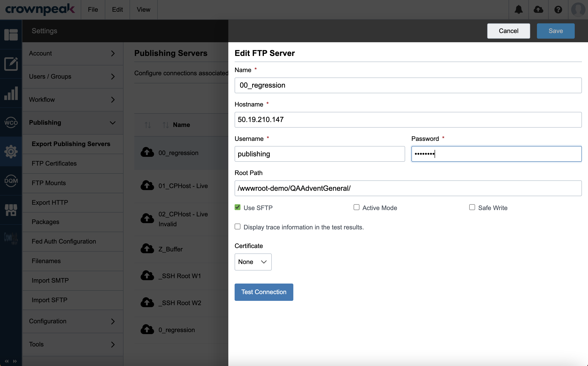The height and width of the screenshot is (366, 588).
Task: Select Export Publishing Servers menu item
Action: pos(73,144)
